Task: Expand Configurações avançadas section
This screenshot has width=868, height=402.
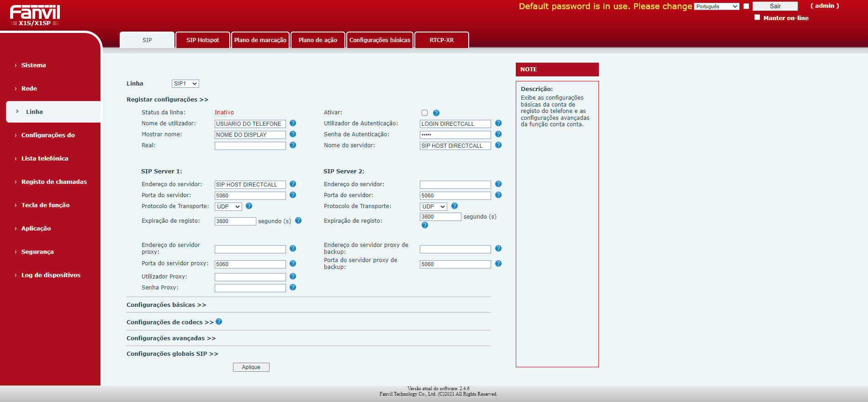Action: 171,338
